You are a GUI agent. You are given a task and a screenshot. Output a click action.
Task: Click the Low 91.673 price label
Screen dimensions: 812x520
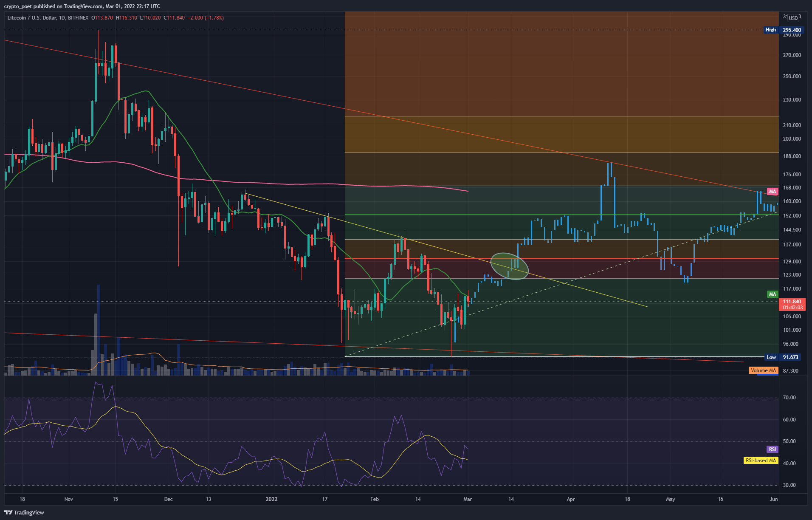784,357
